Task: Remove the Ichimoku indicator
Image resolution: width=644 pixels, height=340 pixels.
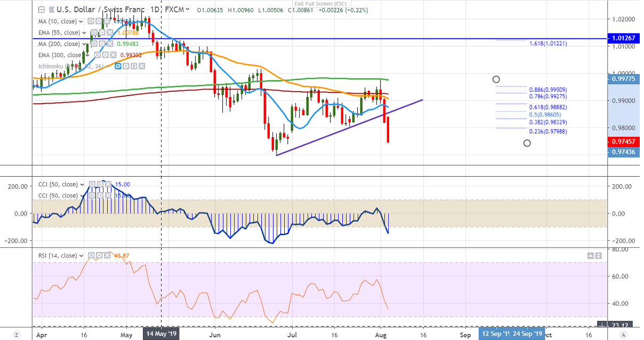Action: (x=142, y=66)
